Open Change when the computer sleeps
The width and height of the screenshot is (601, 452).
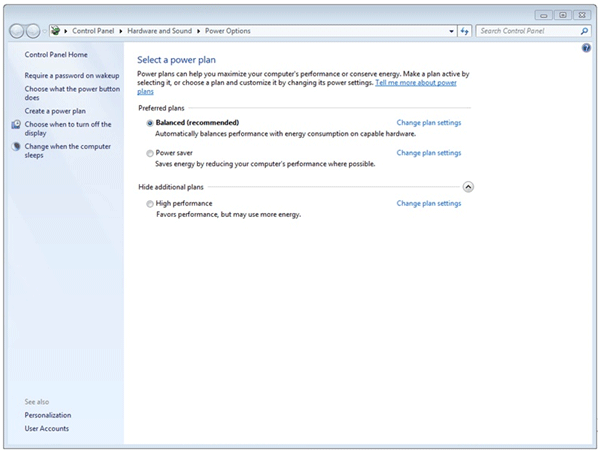(67, 151)
